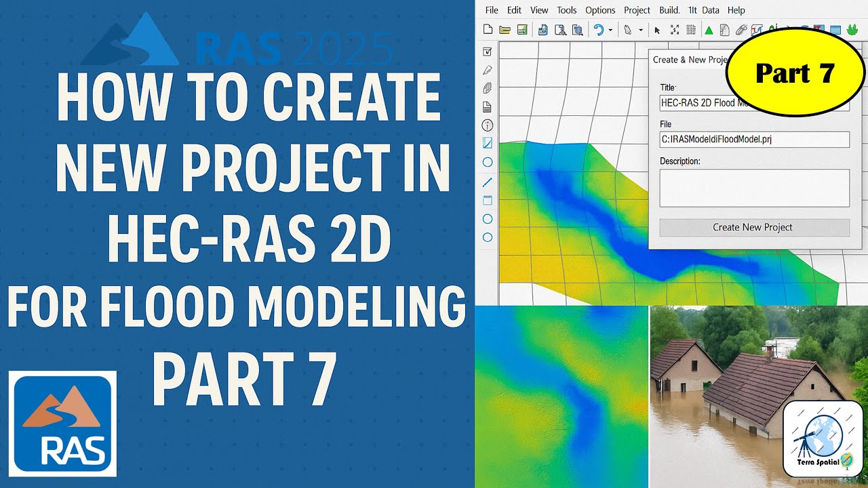The image size is (868, 488).
Task: Click the curve-on-page toolbar icon
Action: tap(724, 30)
